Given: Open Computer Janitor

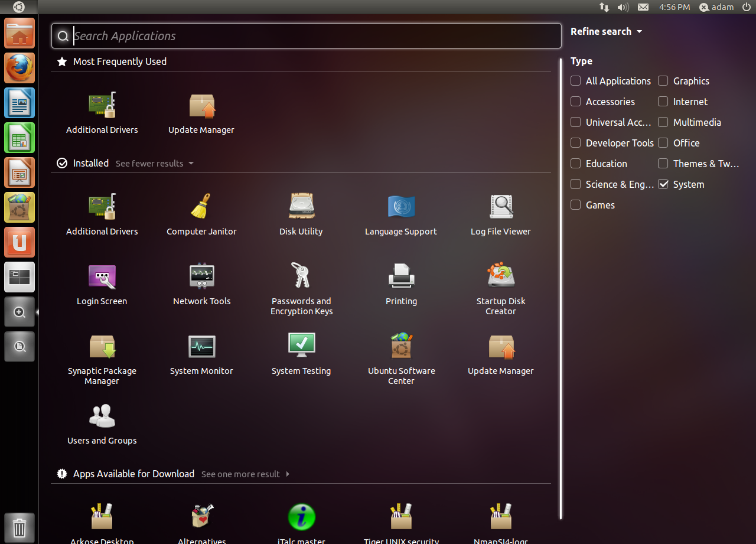Looking at the screenshot, I should point(201,214).
